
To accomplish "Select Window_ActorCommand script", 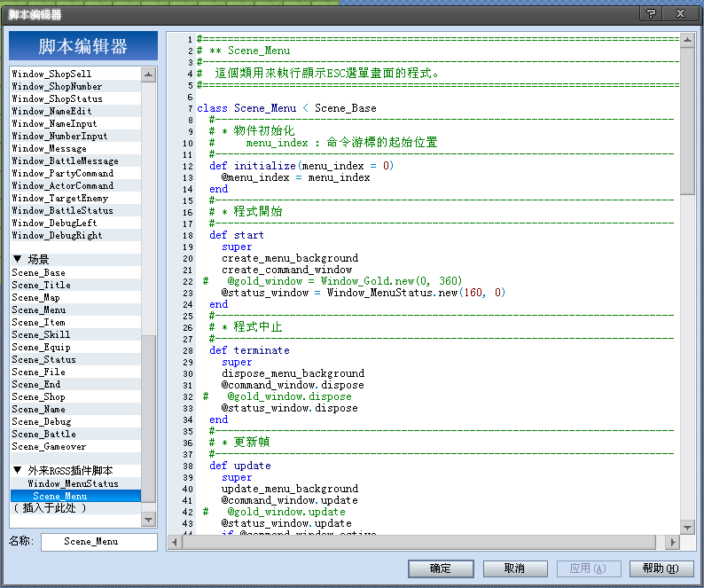I will 75,185.
